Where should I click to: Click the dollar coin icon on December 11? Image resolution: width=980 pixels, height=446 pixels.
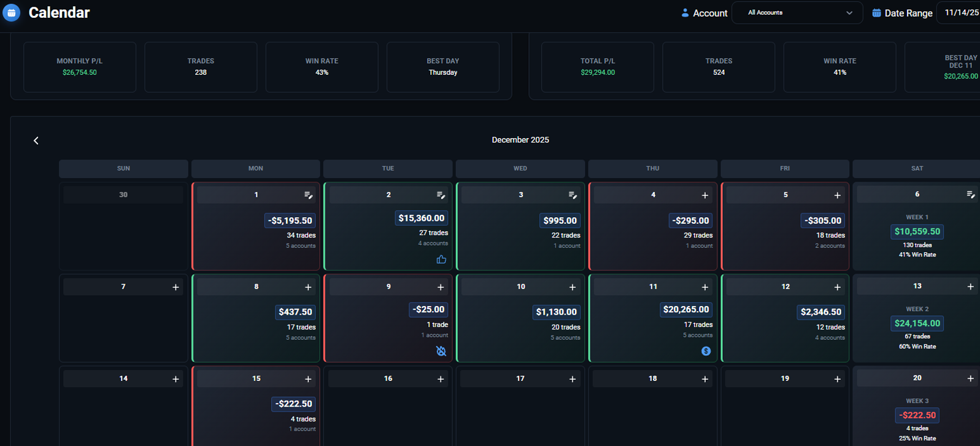point(706,351)
